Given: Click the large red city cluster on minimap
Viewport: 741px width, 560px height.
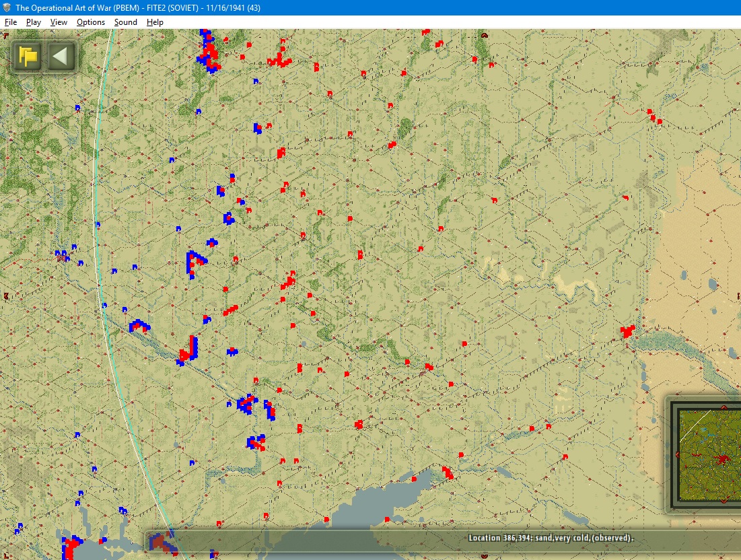Looking at the screenshot, I should [x=721, y=458].
